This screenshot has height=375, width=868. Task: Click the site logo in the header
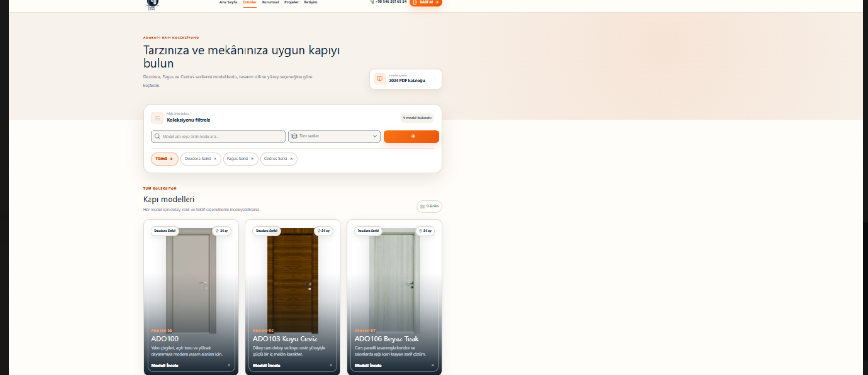152,4
